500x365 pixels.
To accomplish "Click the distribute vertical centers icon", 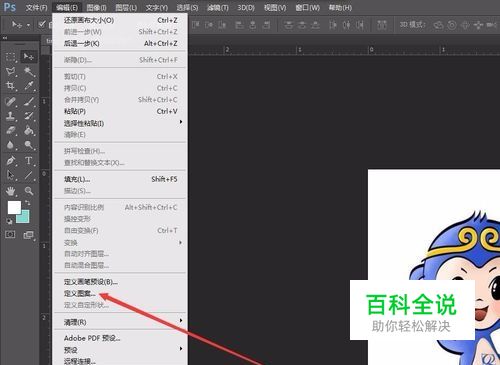I will 302,25.
